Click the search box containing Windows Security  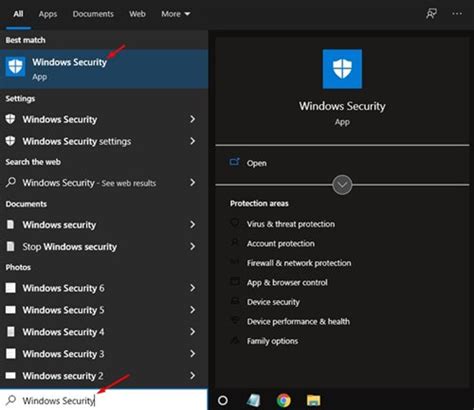click(104, 400)
